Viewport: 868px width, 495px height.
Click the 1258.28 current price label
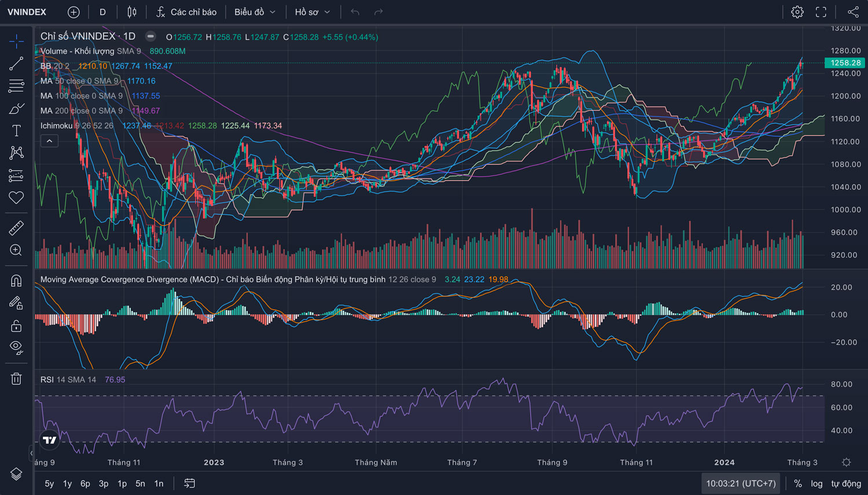tap(845, 63)
